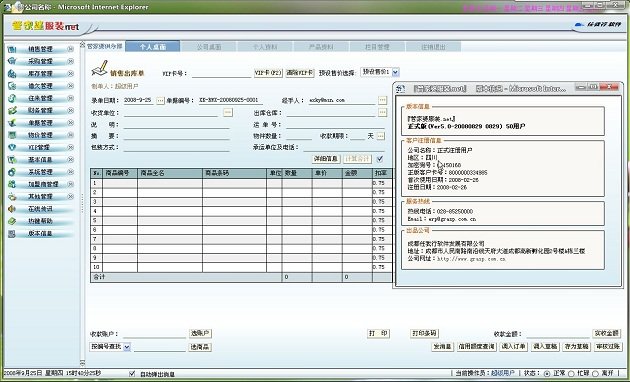The width and height of the screenshot is (630, 382).
Task: Click VIP卡(F2) button
Action: pos(268,73)
